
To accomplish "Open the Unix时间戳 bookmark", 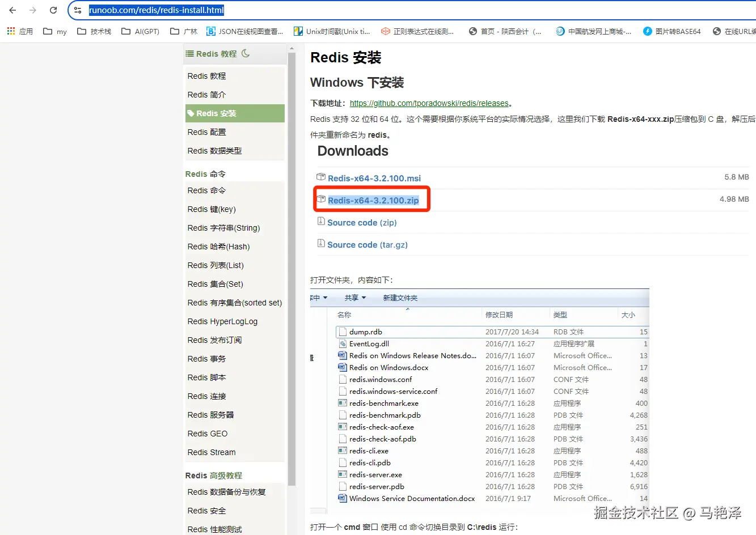I will coord(332,32).
